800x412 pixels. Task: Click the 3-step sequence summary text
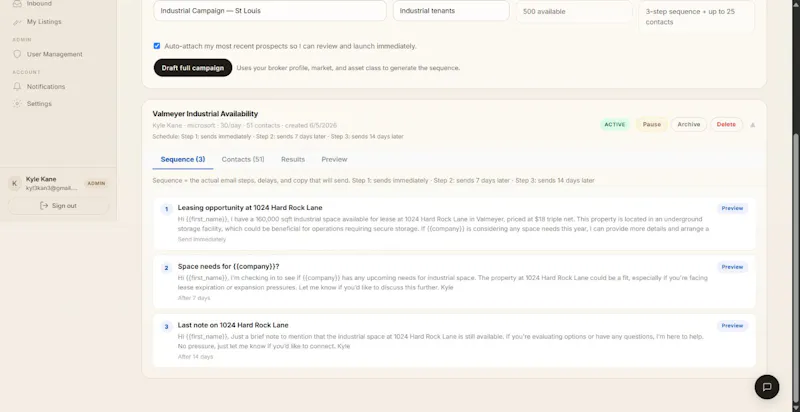690,16
